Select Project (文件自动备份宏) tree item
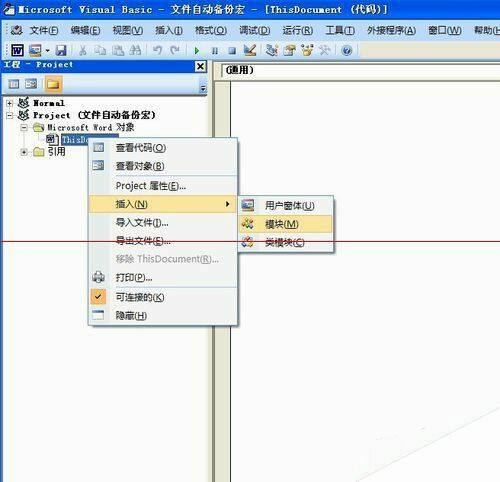The image size is (500, 482). click(x=94, y=115)
